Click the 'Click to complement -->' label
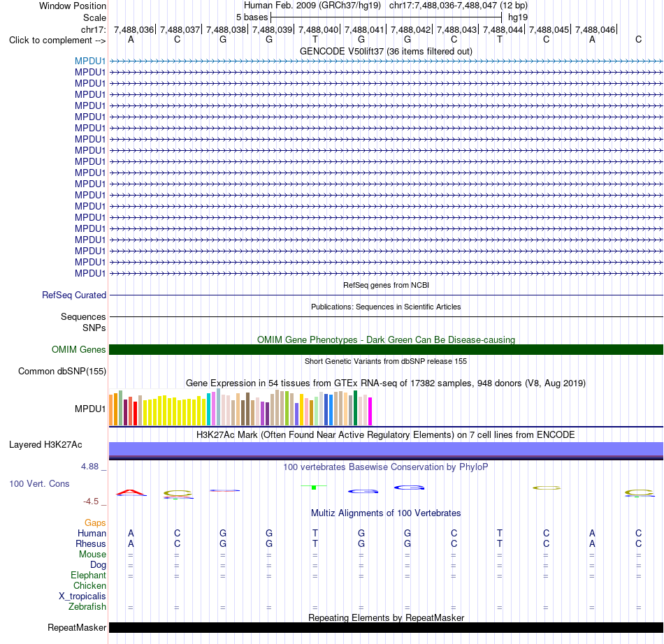This screenshot has width=664, height=644. (x=57, y=41)
